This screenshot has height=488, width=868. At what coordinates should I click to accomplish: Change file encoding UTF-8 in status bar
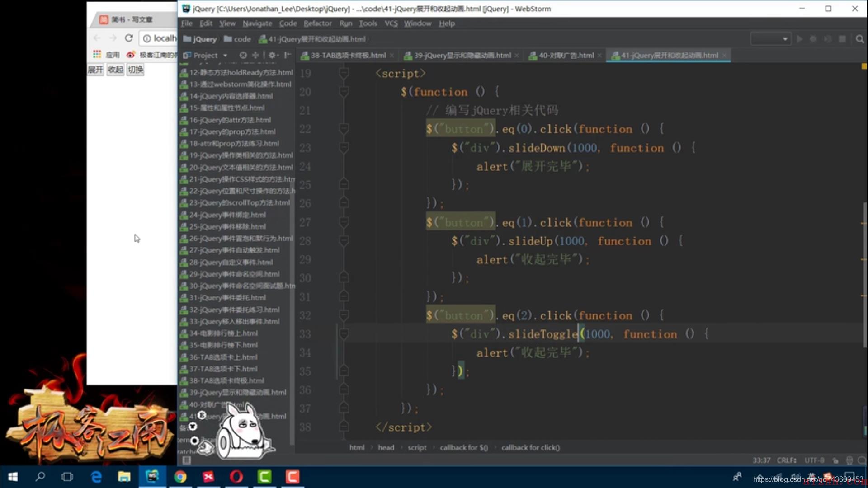(814, 460)
